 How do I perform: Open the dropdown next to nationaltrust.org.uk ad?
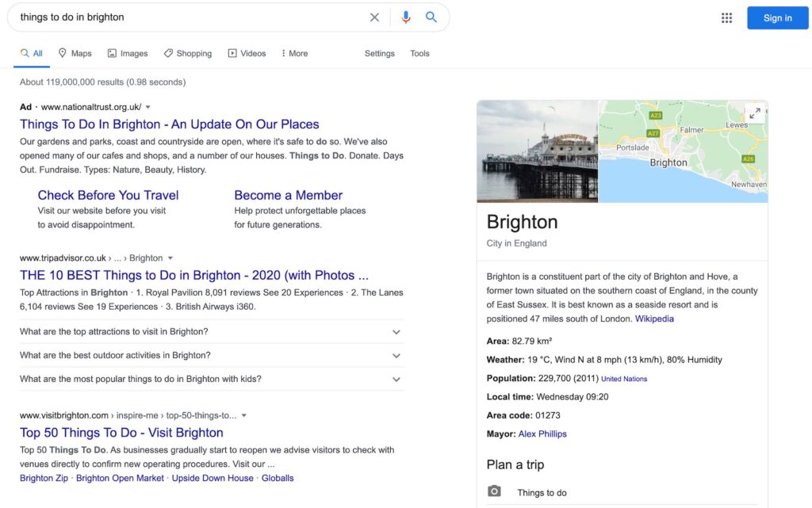coord(147,106)
